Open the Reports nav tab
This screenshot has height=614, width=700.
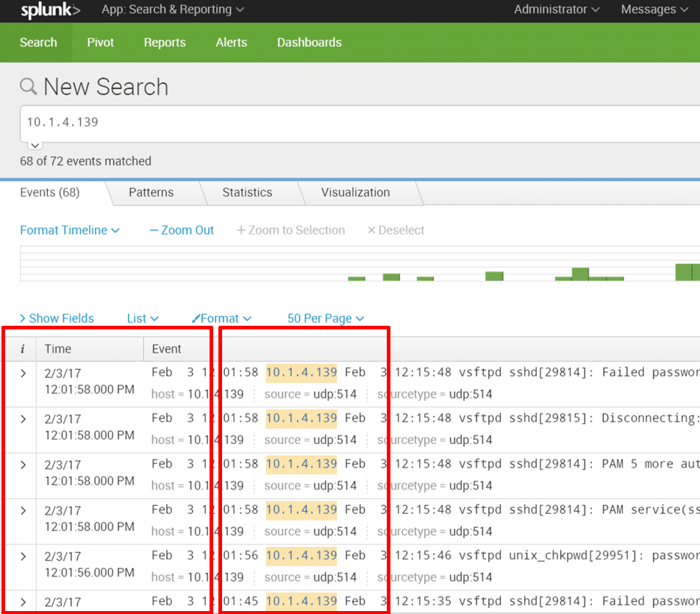165,43
